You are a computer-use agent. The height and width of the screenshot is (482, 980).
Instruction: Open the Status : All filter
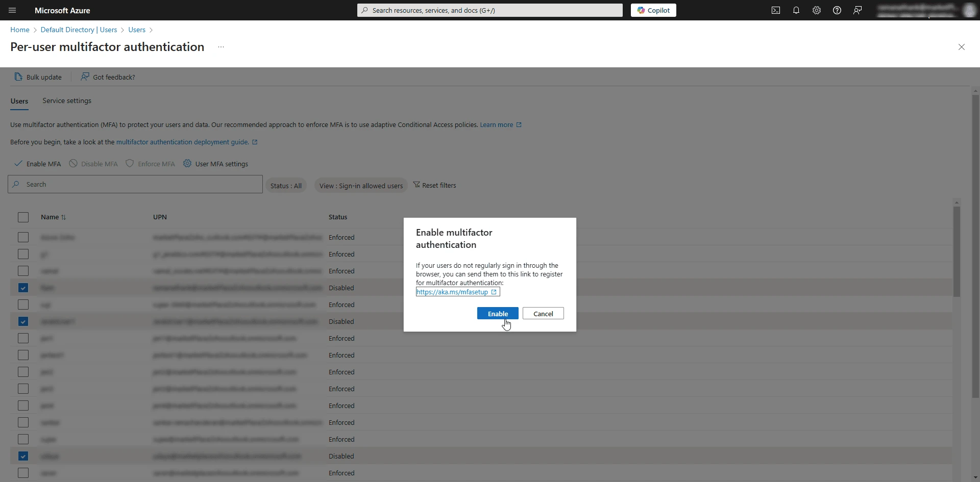[286, 186]
